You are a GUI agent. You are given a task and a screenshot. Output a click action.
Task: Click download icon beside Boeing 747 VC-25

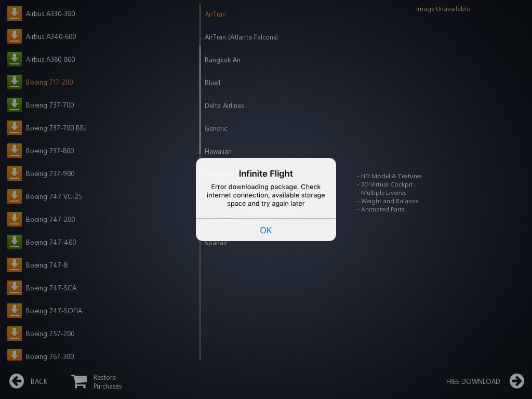14,196
